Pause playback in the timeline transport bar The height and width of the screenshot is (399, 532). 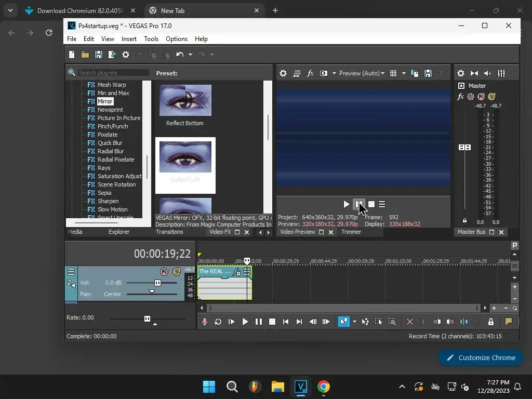click(259, 322)
